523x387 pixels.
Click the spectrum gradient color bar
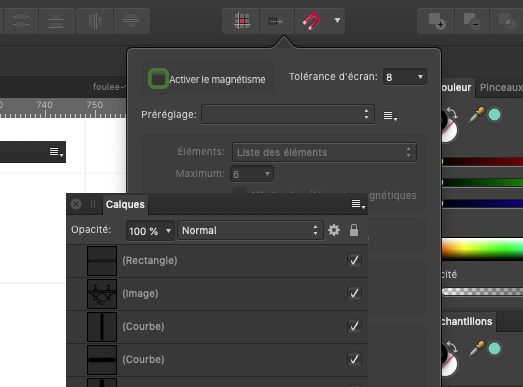tap(482, 249)
